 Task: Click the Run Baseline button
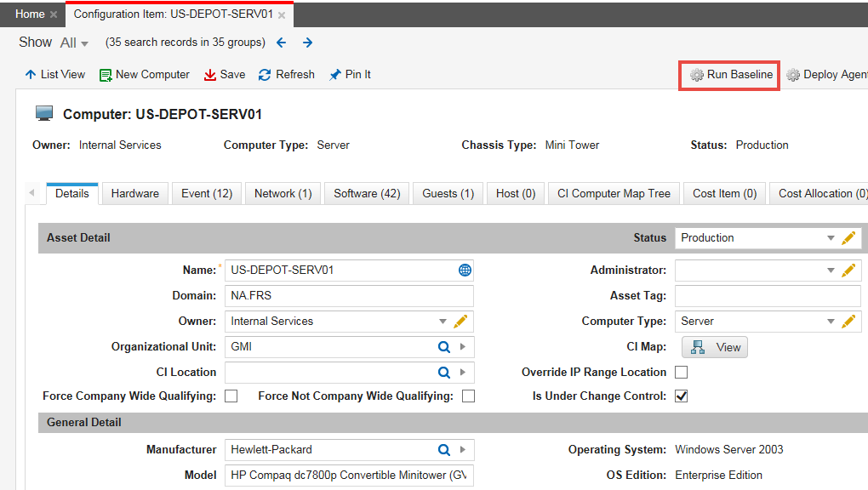point(731,75)
